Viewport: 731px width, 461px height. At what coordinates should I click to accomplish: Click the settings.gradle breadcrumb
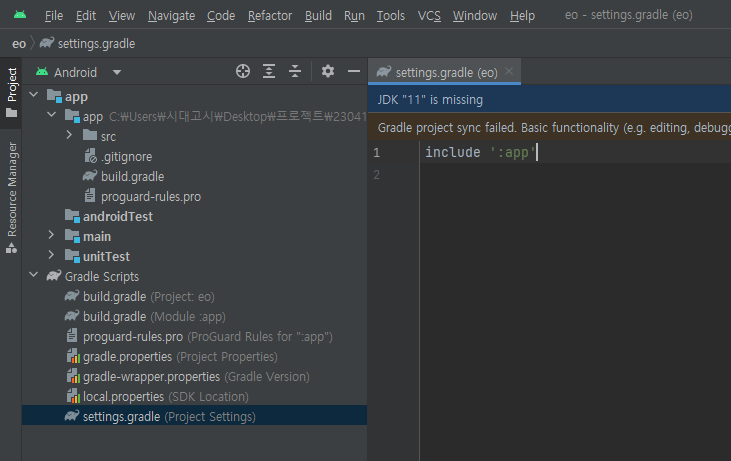(96, 43)
